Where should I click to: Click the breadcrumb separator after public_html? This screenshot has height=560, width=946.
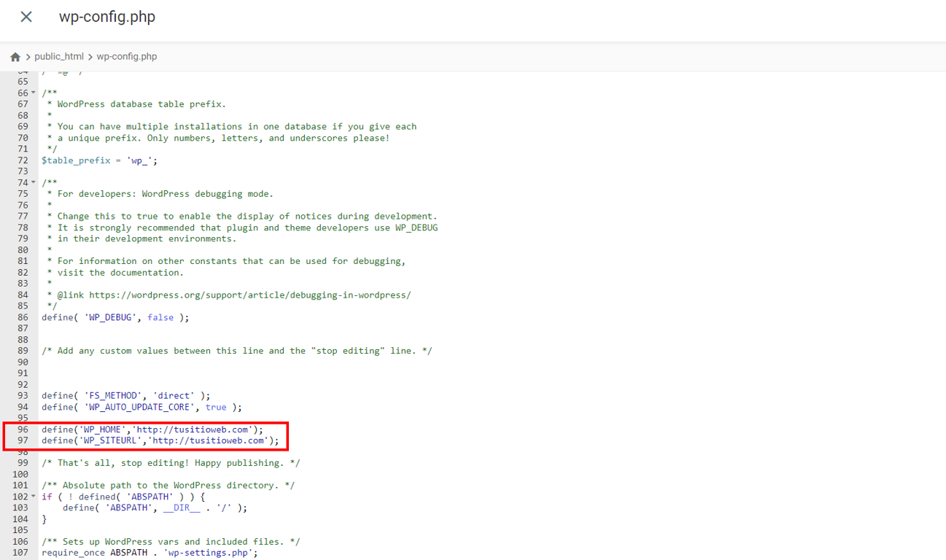point(93,56)
